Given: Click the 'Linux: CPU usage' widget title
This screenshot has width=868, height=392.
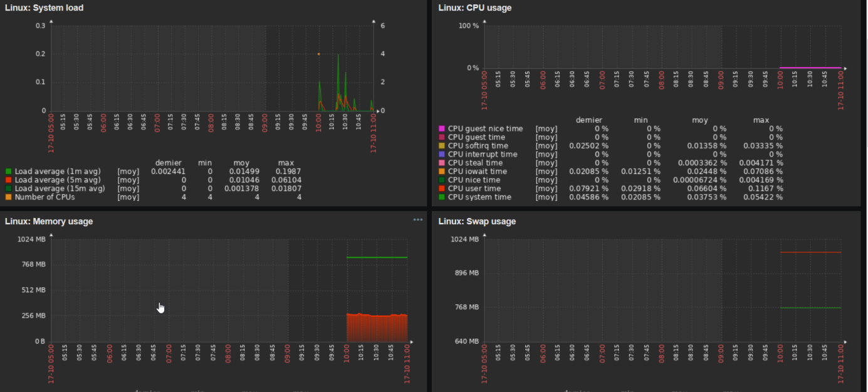Looking at the screenshot, I should (475, 8).
